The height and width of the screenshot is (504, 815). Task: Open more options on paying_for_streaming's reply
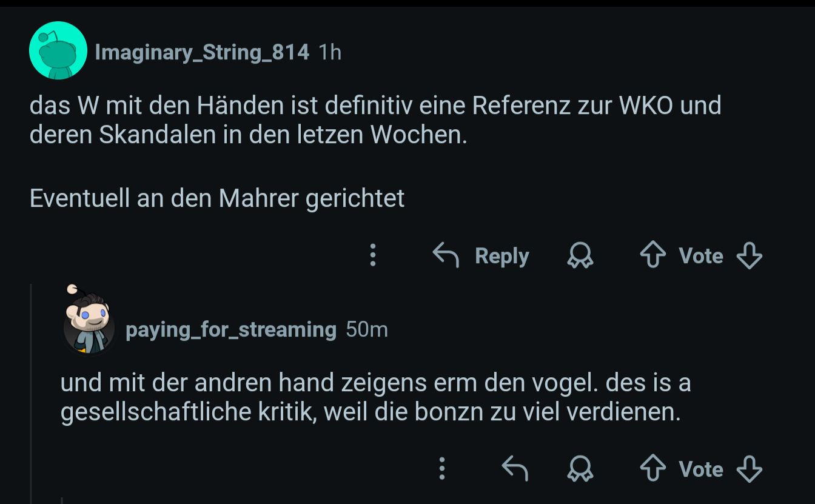click(x=442, y=469)
